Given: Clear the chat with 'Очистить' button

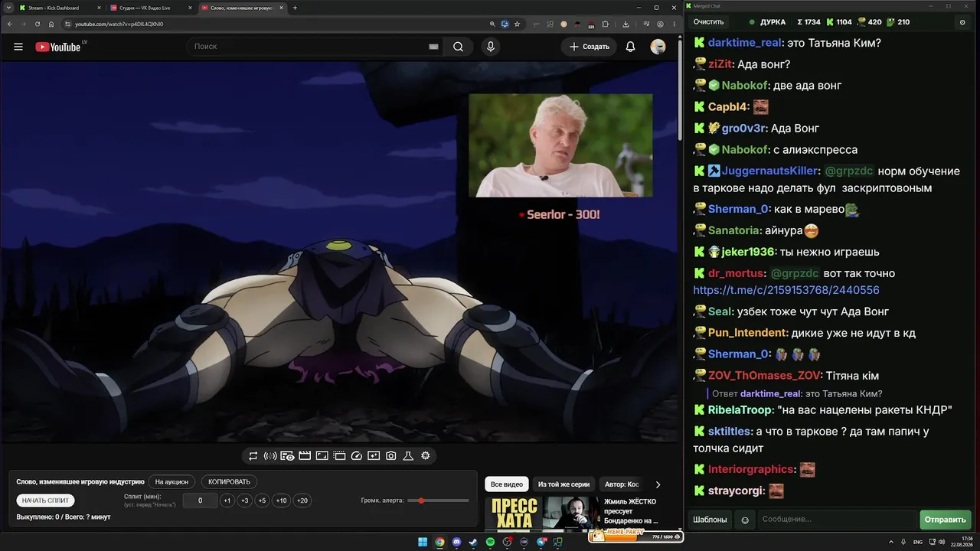Looking at the screenshot, I should click(708, 22).
